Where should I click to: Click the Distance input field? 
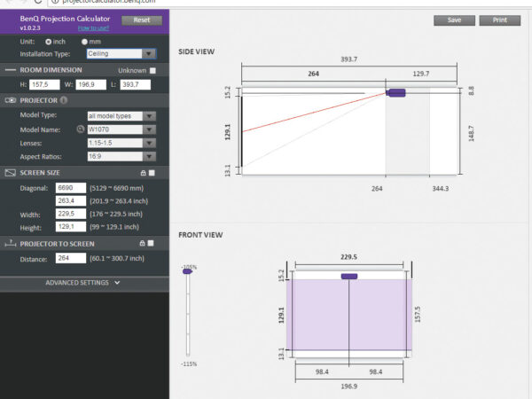pos(70,258)
